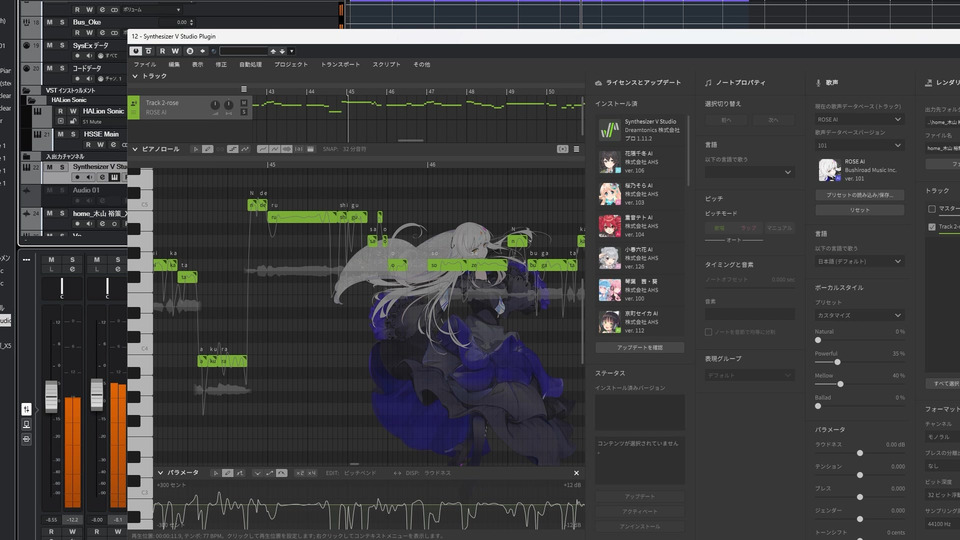This screenshot has width=960, height=540.
Task: Uncheck the Track 2 checkbox in render panel
Action: pyautogui.click(x=932, y=227)
